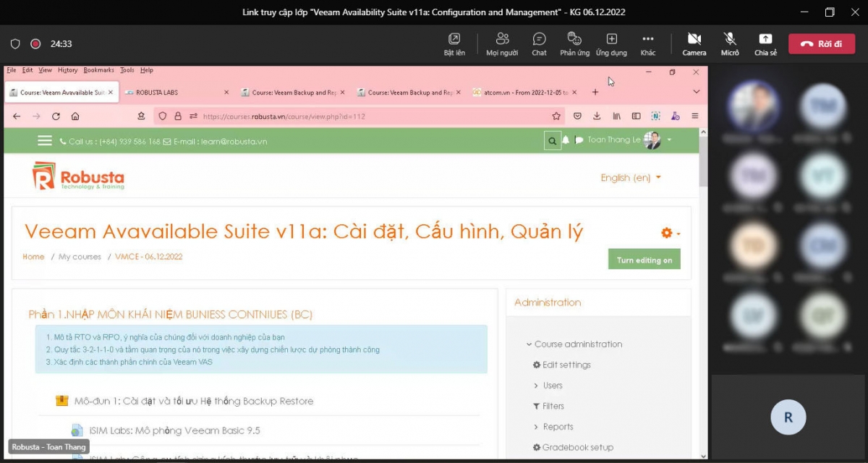This screenshot has width=868, height=463.
Task: Click My courses breadcrumb
Action: coord(80,257)
